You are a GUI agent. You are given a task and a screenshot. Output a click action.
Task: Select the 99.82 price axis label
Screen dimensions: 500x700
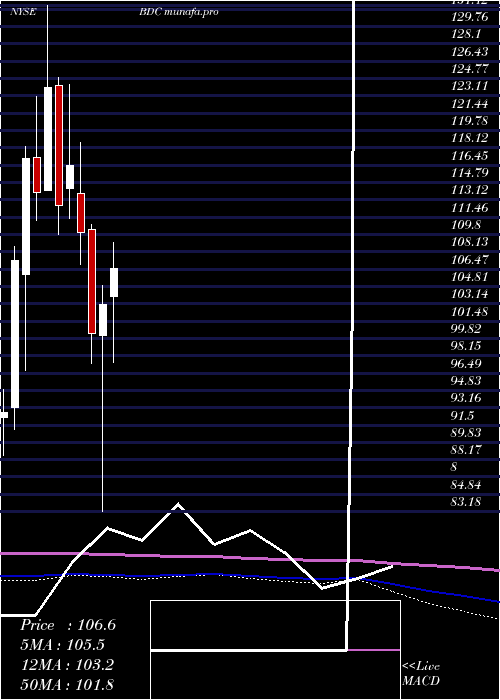466,329
